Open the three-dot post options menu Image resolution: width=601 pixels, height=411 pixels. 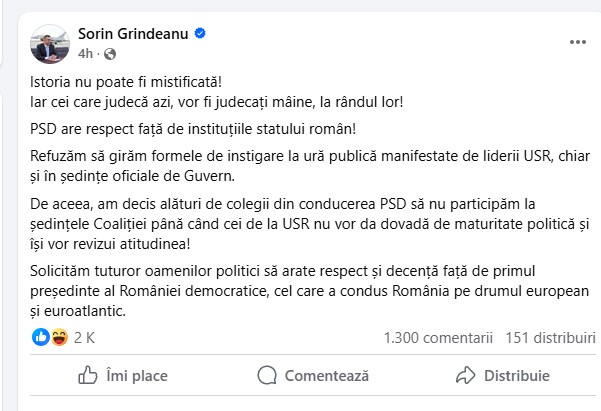[x=577, y=43]
